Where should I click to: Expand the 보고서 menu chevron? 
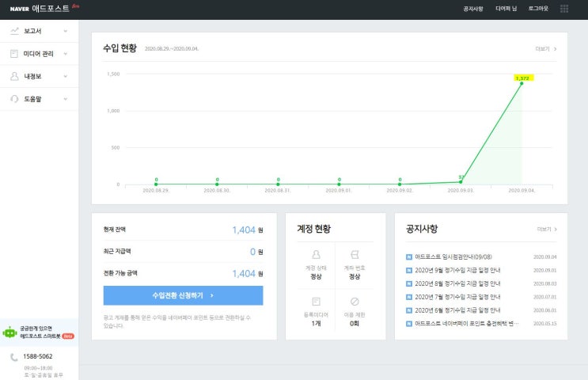pos(66,31)
